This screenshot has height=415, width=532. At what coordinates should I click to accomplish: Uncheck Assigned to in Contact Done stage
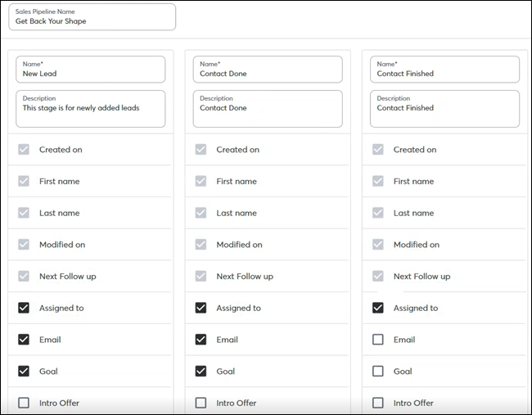(x=201, y=308)
